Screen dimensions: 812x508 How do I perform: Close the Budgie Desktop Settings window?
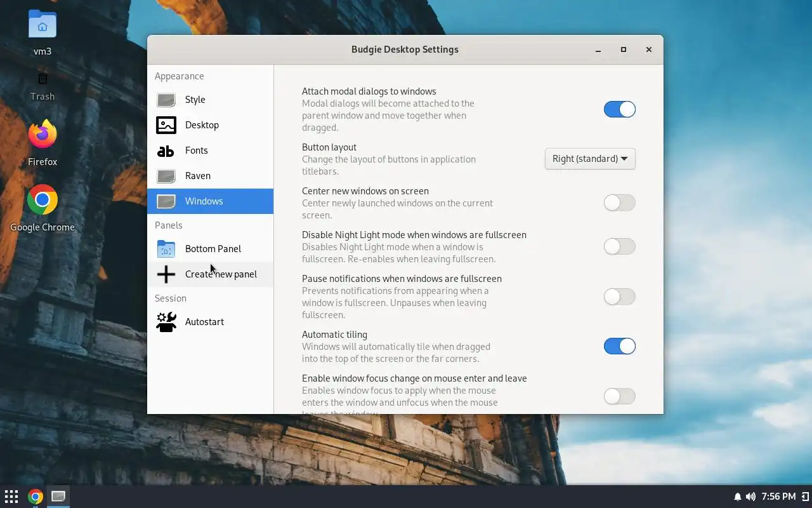click(x=649, y=50)
